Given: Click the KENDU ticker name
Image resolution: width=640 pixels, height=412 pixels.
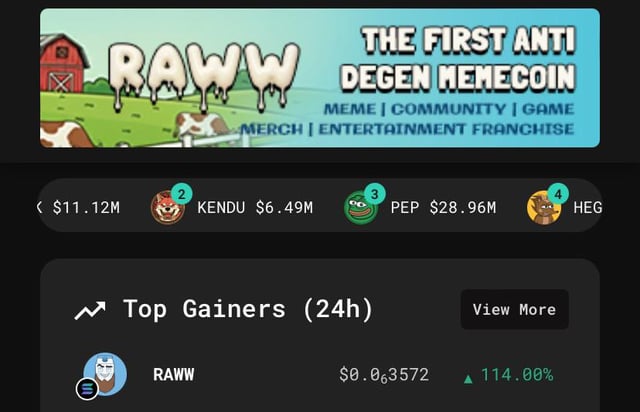Looking at the screenshot, I should point(221,207).
